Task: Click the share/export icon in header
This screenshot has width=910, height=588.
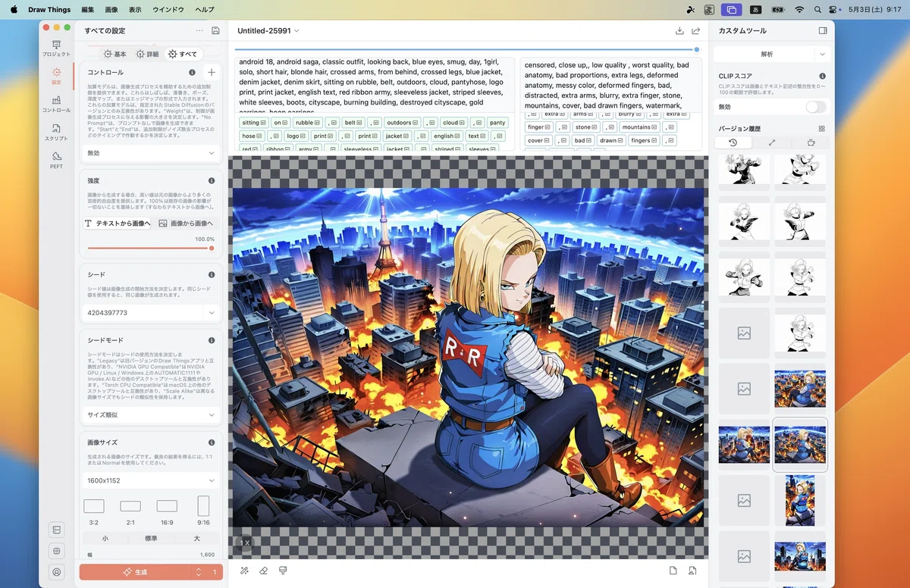Action: point(696,31)
